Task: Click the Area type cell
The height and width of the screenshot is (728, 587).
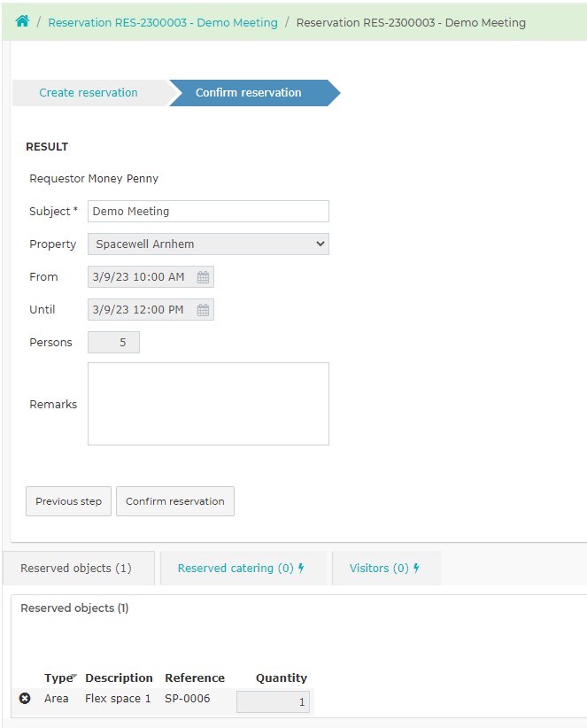Action: [x=56, y=698]
